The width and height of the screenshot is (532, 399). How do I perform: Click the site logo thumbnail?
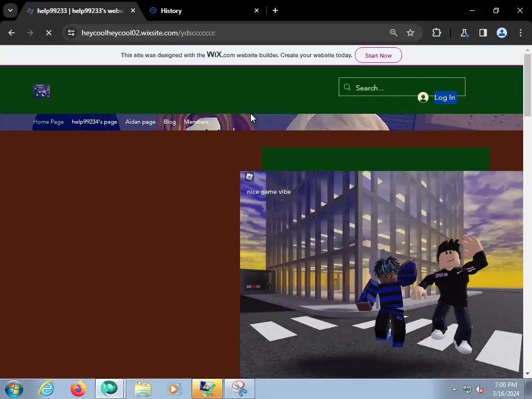coord(42,91)
